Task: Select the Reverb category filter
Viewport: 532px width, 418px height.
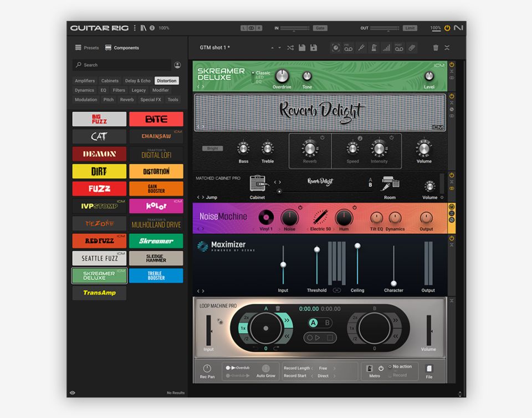Action: [x=127, y=100]
